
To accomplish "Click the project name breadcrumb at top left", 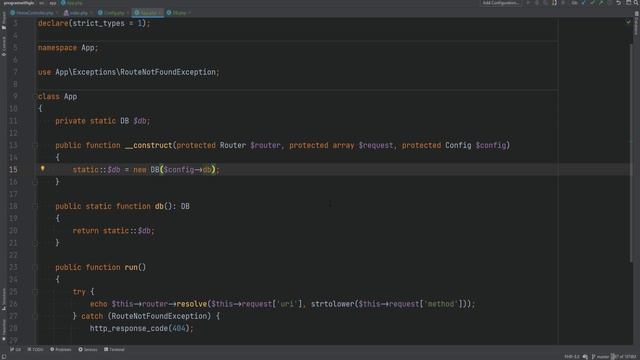I will pyautogui.click(x=19, y=3).
